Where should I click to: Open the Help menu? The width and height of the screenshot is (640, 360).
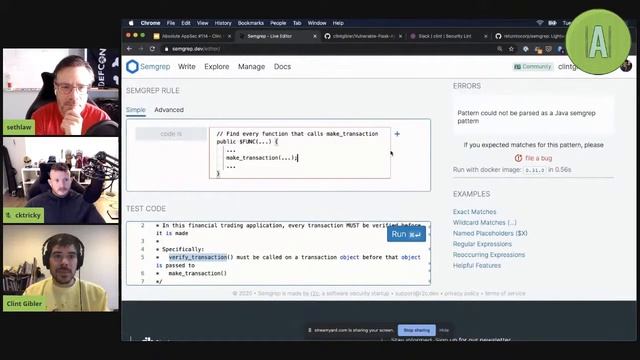(338, 23)
